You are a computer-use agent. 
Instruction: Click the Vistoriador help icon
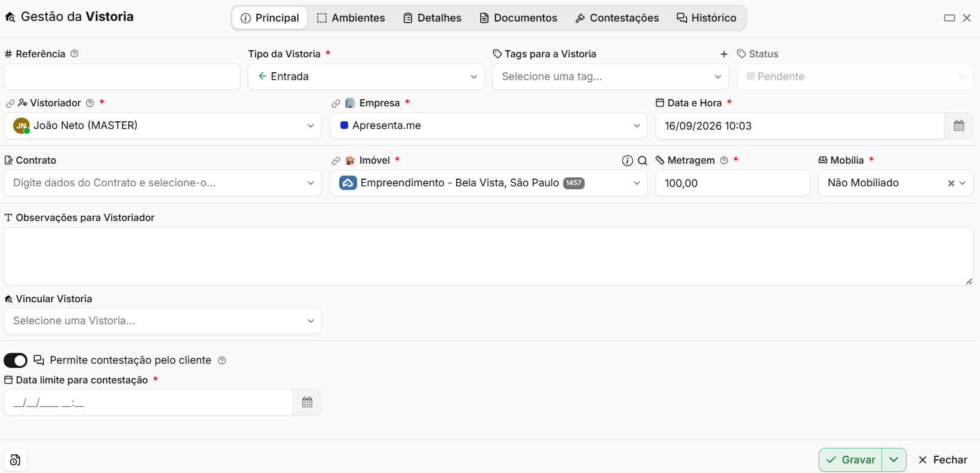click(x=90, y=103)
